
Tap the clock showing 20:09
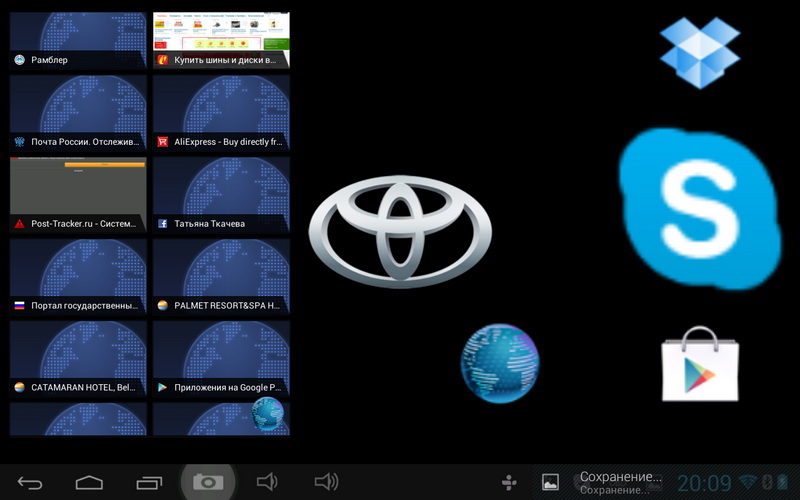pos(704,483)
